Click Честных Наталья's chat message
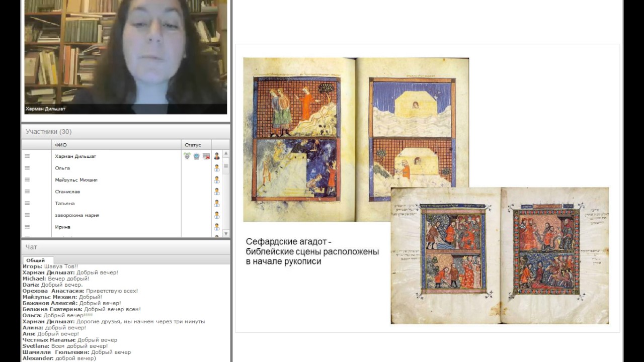The height and width of the screenshot is (362, 644). point(97,340)
